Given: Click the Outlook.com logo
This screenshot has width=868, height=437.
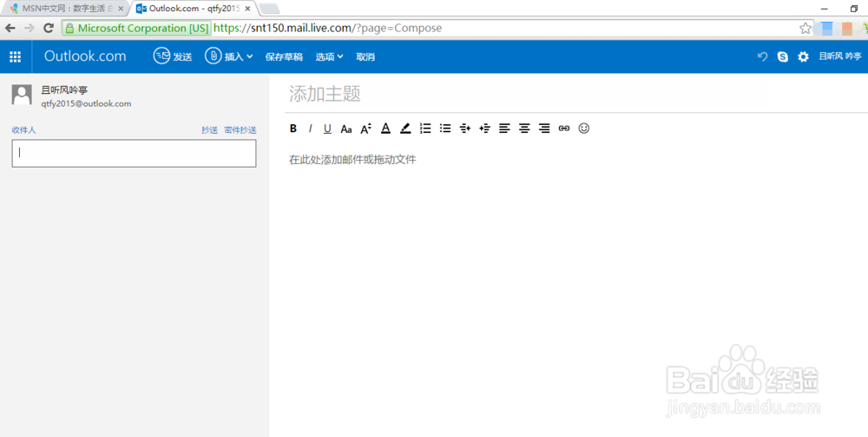Looking at the screenshot, I should point(85,56).
